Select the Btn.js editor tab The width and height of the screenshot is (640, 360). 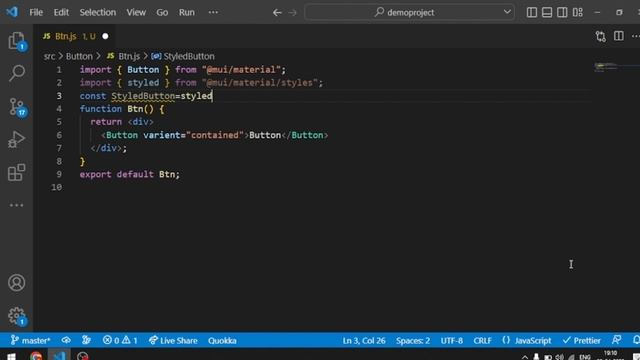[75, 36]
